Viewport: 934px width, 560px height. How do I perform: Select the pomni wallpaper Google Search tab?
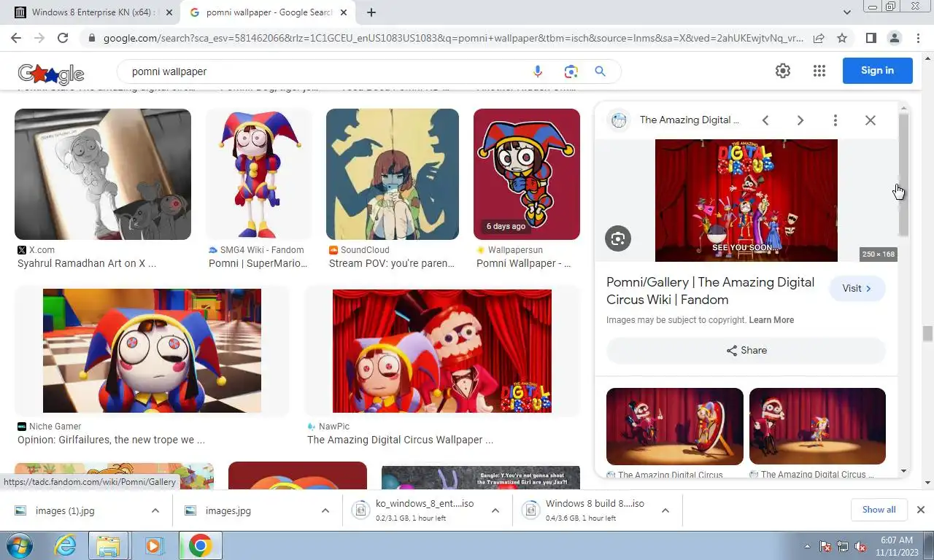270,12
